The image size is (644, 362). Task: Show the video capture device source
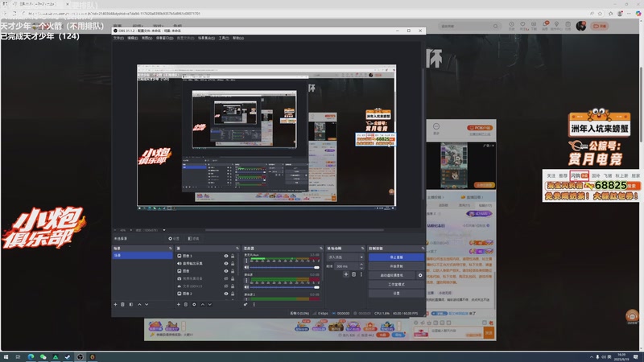pos(226,278)
